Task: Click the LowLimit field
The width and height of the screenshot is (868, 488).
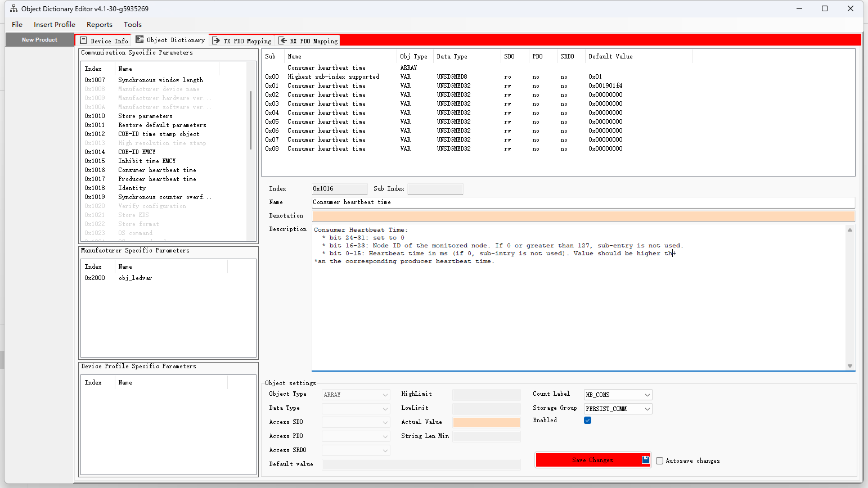Action: click(x=487, y=409)
